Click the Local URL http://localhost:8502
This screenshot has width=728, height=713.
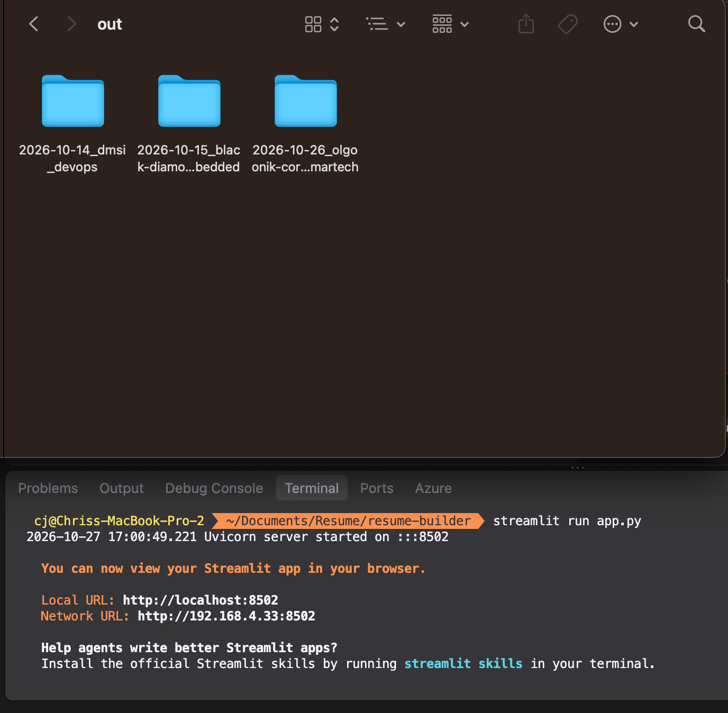click(201, 600)
